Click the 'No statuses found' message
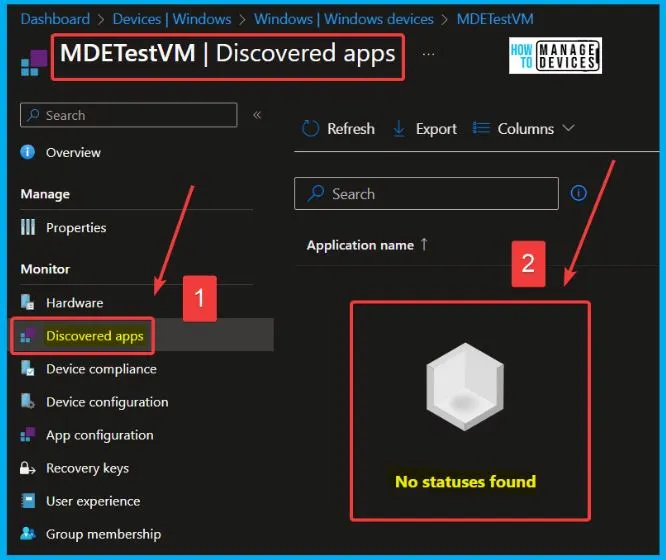The width and height of the screenshot is (666, 560). click(x=466, y=481)
